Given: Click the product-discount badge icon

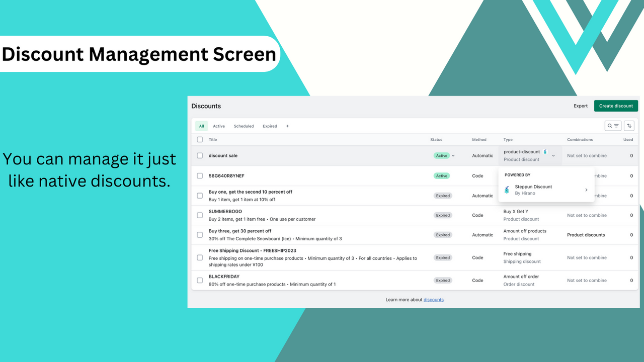Looking at the screenshot, I should (x=545, y=151).
